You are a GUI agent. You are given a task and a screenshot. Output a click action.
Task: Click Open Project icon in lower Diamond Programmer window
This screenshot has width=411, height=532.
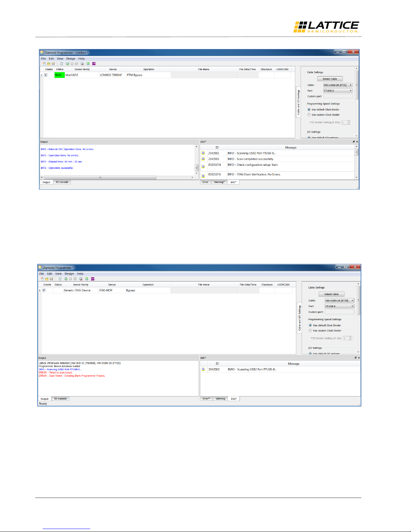(47, 279)
